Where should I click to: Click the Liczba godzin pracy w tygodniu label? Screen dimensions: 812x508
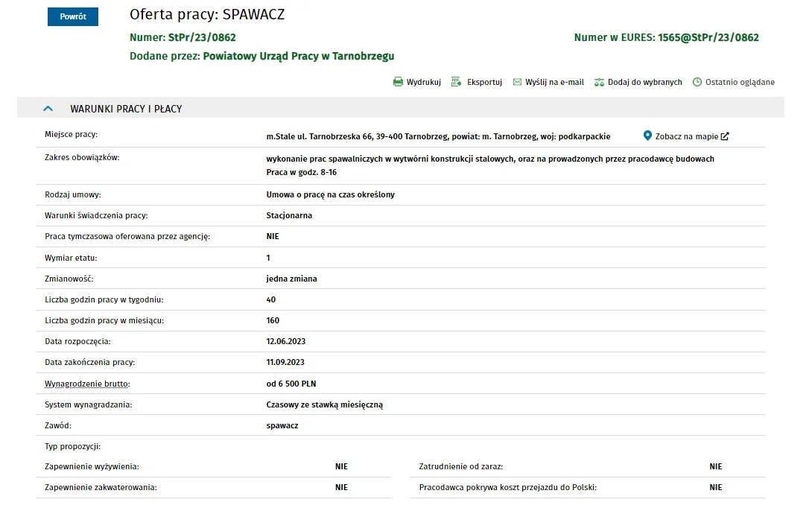104,299
